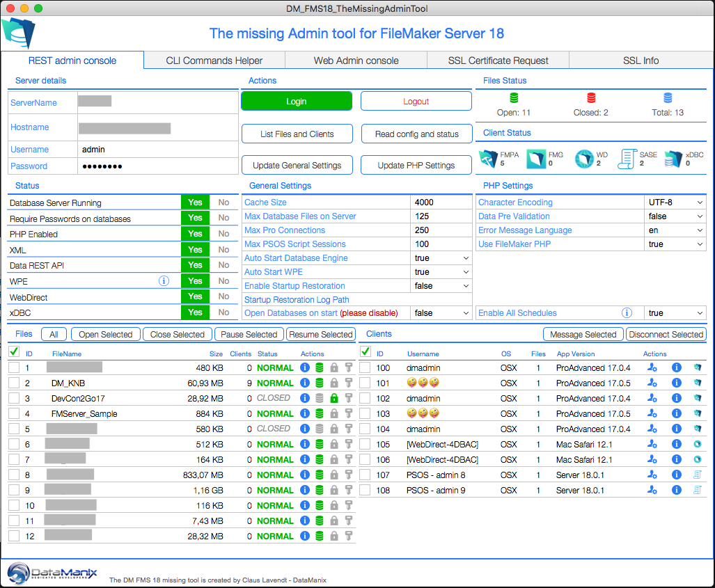Click the WD client status icon

point(584,159)
